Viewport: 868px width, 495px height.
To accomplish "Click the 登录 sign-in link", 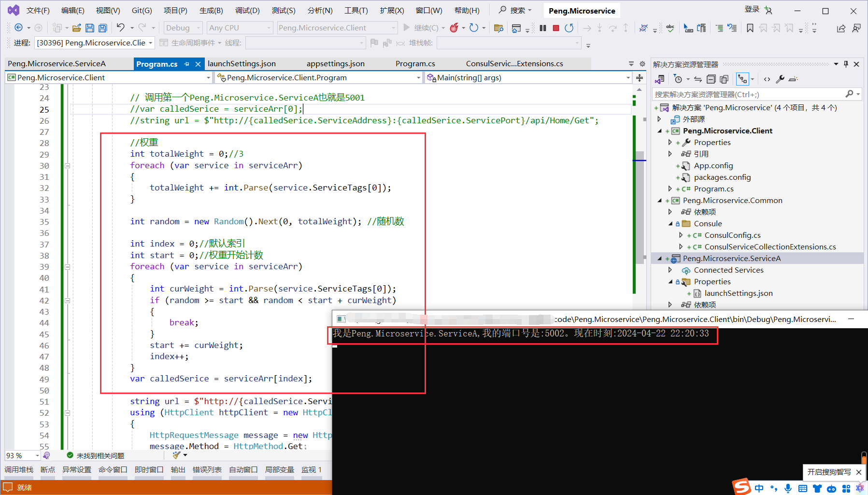I will pyautogui.click(x=752, y=10).
